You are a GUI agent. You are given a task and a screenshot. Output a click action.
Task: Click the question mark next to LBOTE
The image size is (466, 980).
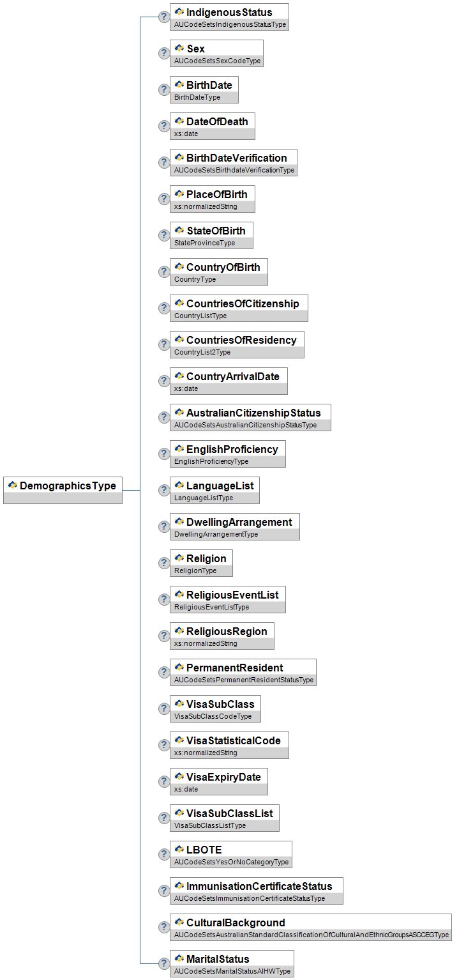163,855
